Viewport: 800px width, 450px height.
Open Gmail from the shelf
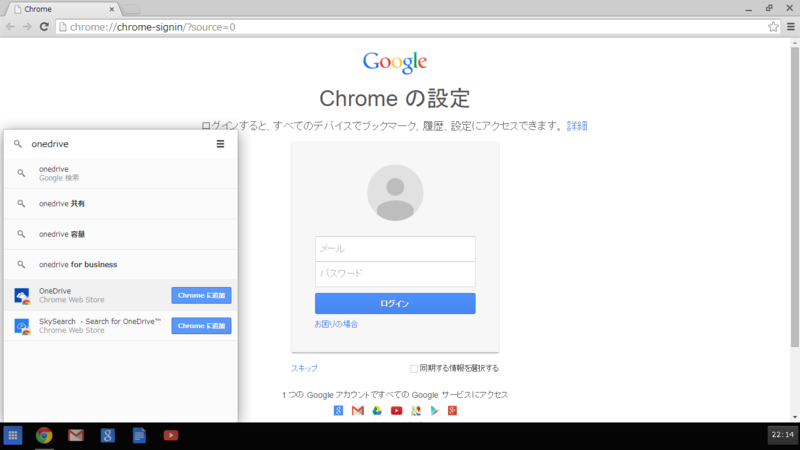click(76, 435)
